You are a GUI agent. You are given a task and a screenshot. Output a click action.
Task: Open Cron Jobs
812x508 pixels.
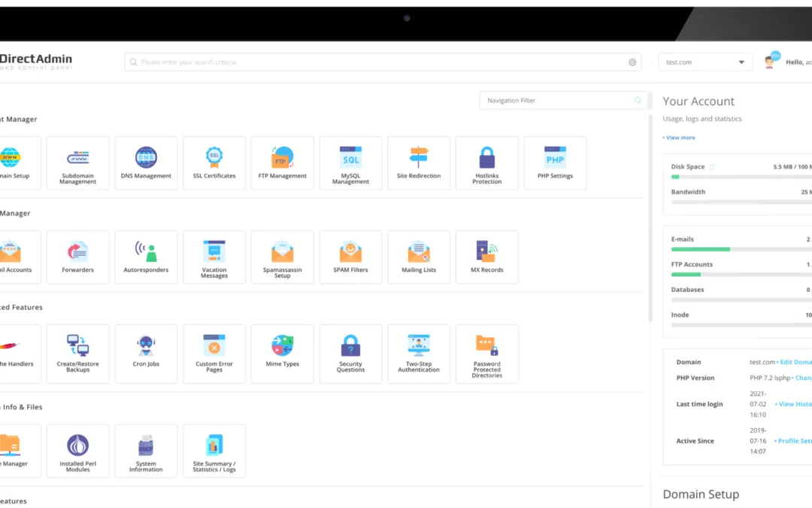tap(146, 354)
